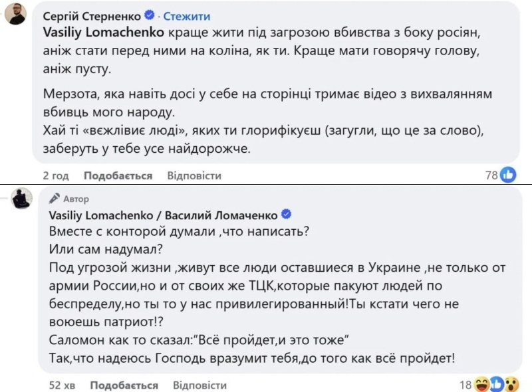
Task: Open Vasiliy Lomachenko / Василий Ломаченко profile name
Action: (164, 215)
